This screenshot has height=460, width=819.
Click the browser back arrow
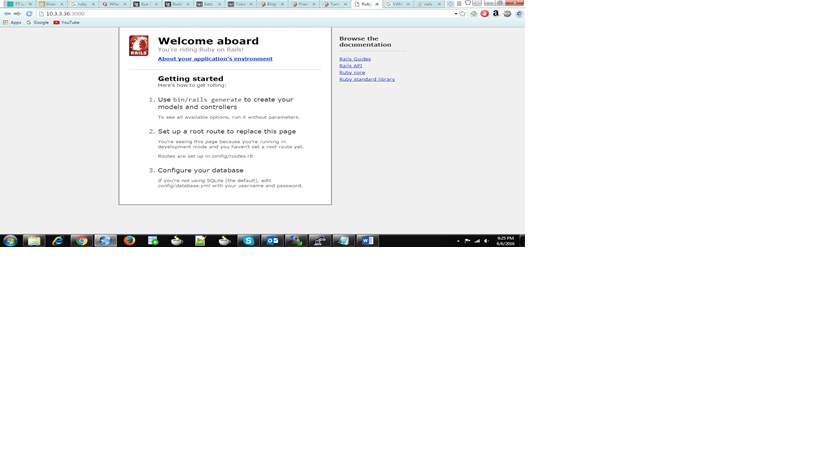[x=7, y=14]
